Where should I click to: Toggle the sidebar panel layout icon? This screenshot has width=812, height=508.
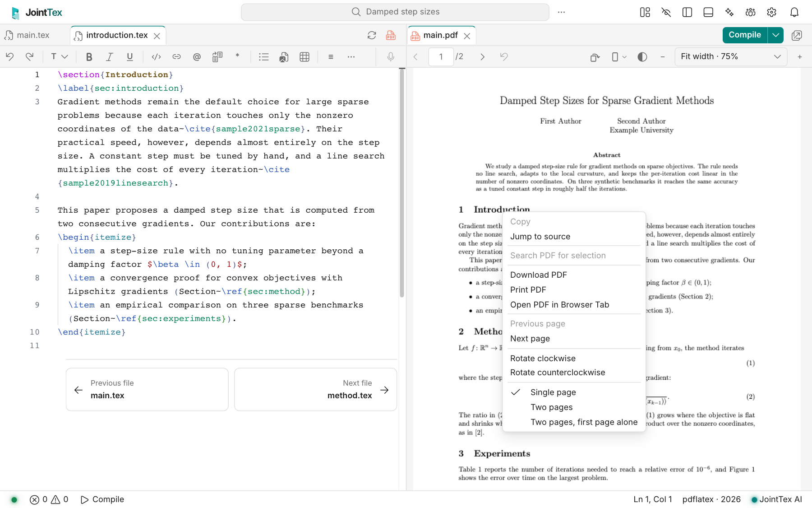tap(687, 12)
